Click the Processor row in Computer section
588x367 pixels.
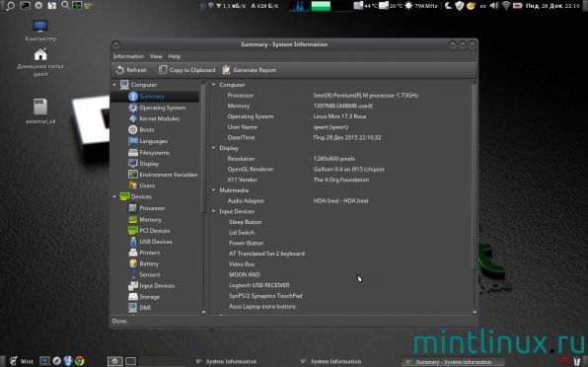pyautogui.click(x=340, y=96)
